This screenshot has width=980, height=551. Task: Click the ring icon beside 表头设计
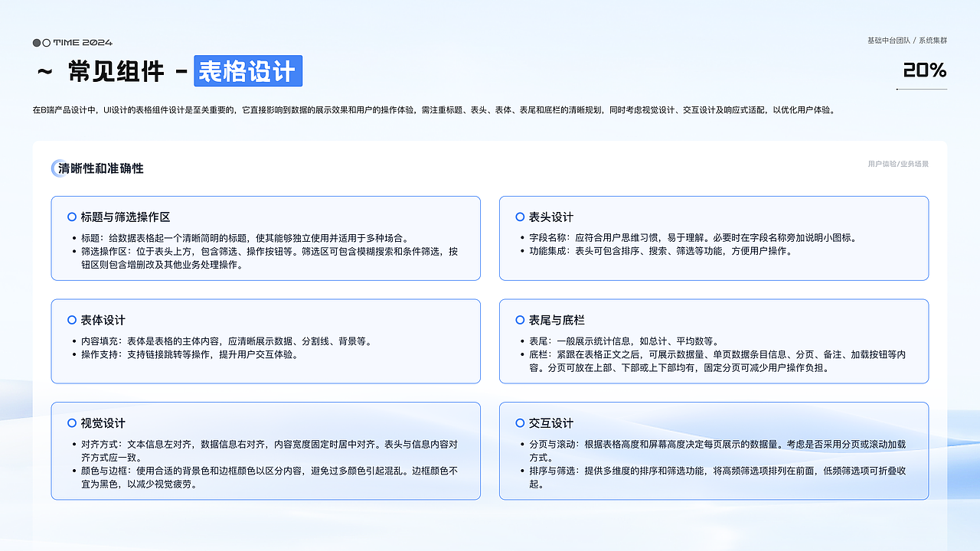[520, 217]
